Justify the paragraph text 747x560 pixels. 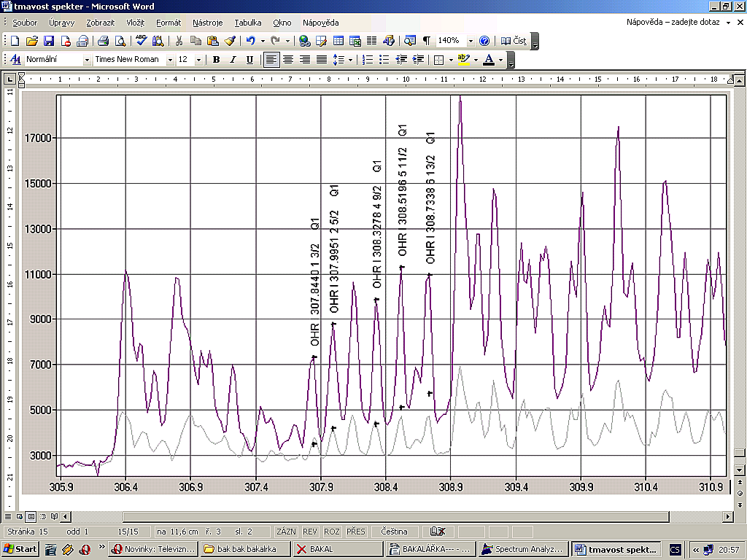point(322,60)
